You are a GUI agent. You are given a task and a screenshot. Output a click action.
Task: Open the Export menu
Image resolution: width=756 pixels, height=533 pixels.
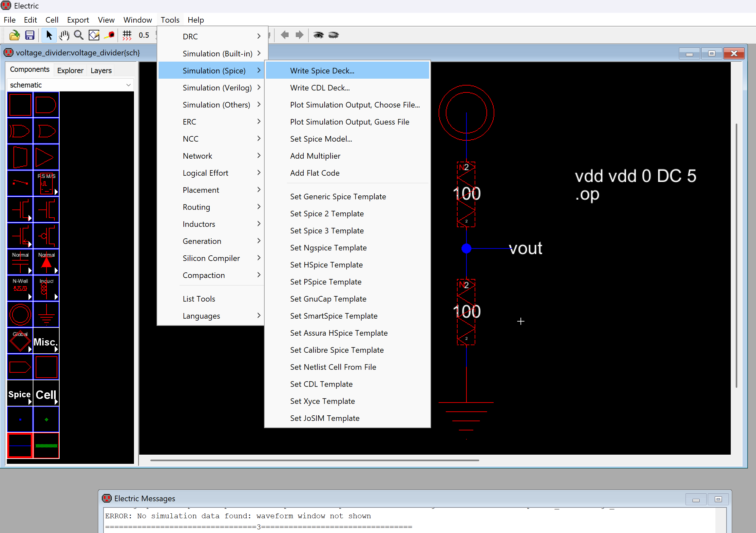(78, 20)
